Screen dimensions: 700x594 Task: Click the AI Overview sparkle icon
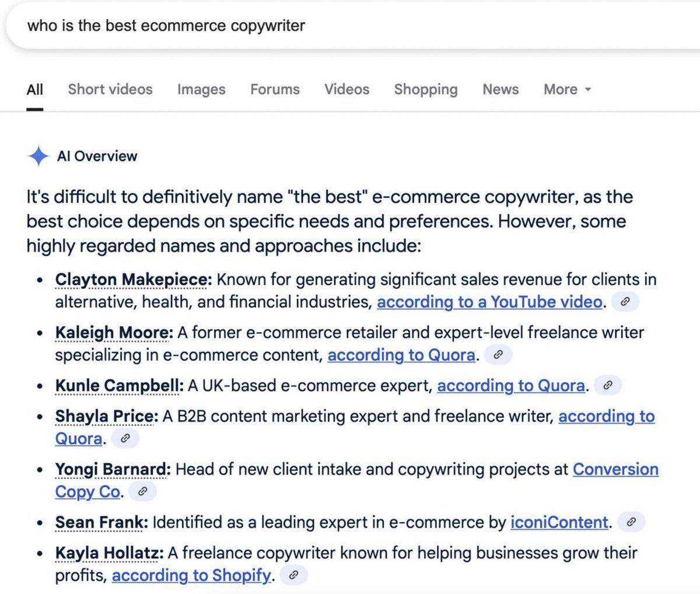pyautogui.click(x=38, y=156)
